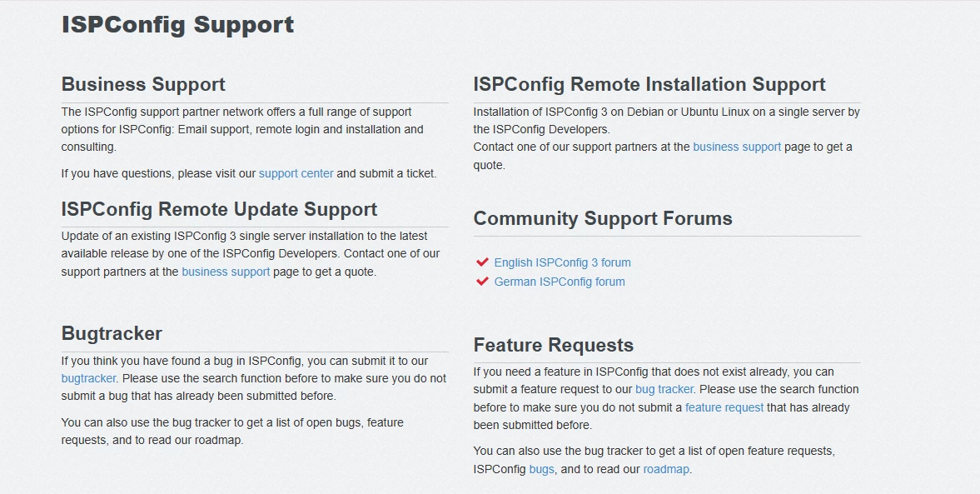Click the checkmark icon beside German forum link

482,281
